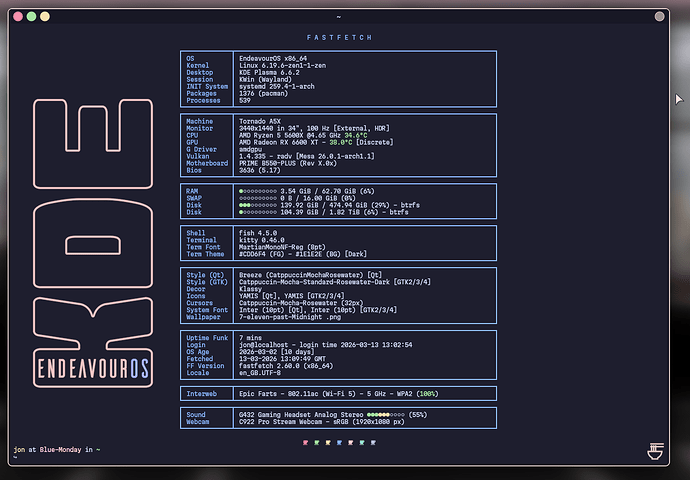Click the '7-eleven-past-Midnight .png' wallpaper value
690x480 pixels.
pyautogui.click(x=290, y=317)
